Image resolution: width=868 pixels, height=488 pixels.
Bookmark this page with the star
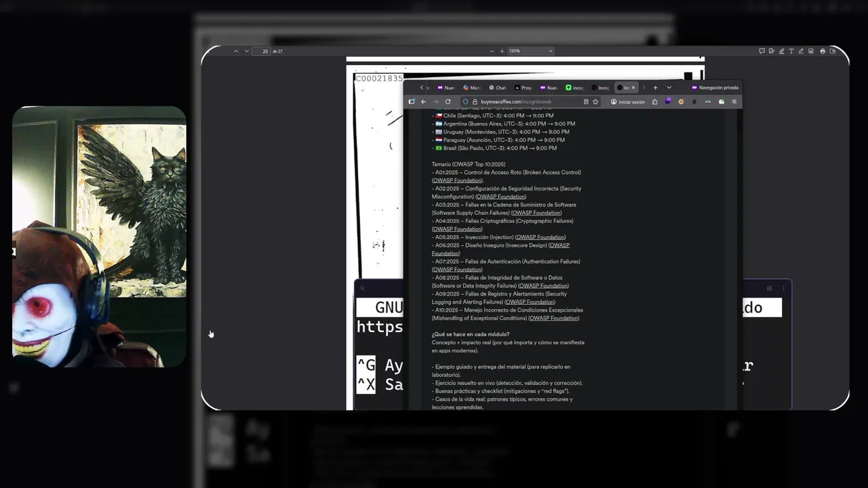[595, 102]
